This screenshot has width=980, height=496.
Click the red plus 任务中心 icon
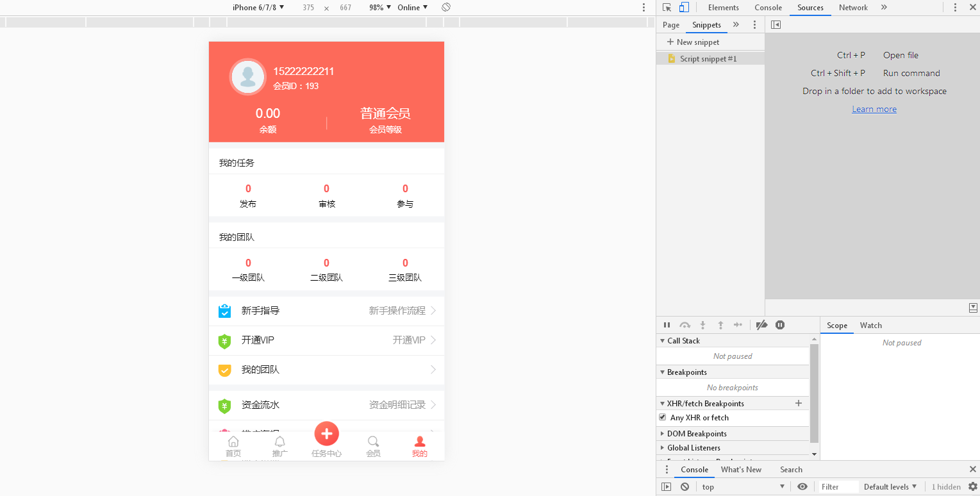pyautogui.click(x=326, y=434)
